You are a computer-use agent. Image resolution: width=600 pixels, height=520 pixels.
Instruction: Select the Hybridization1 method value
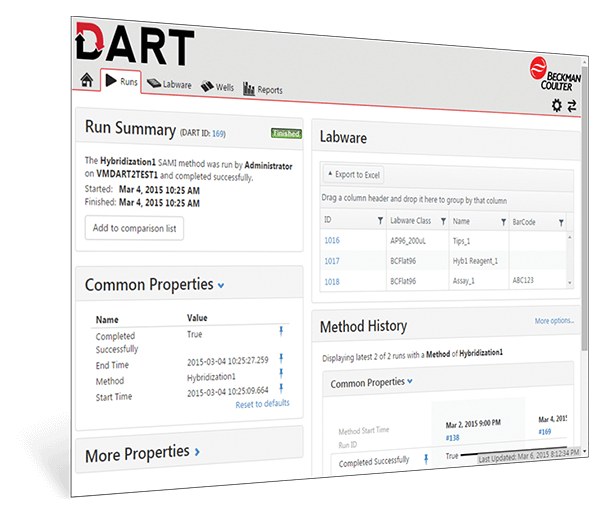[211, 377]
